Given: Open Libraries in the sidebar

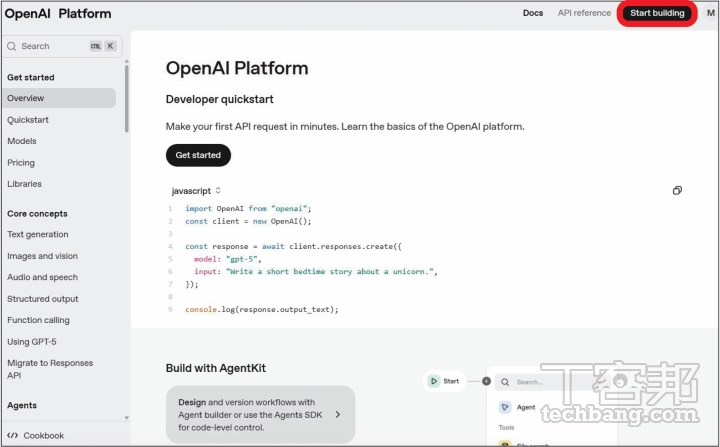Looking at the screenshot, I should click(x=24, y=184).
